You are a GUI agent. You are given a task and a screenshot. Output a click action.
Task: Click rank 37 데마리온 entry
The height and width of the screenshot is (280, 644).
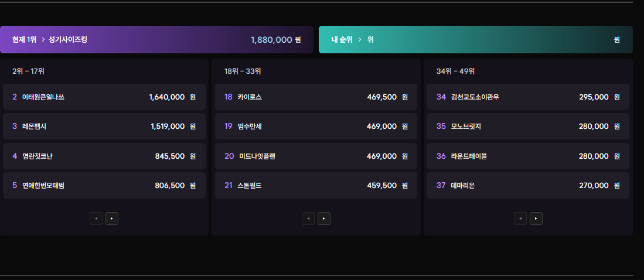pos(528,186)
